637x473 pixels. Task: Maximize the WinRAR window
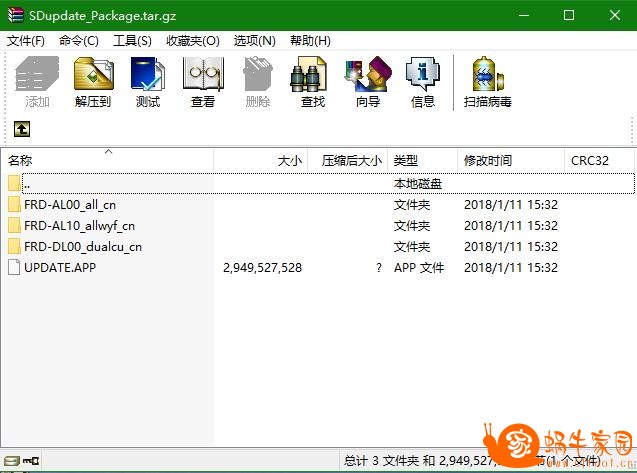coord(569,15)
